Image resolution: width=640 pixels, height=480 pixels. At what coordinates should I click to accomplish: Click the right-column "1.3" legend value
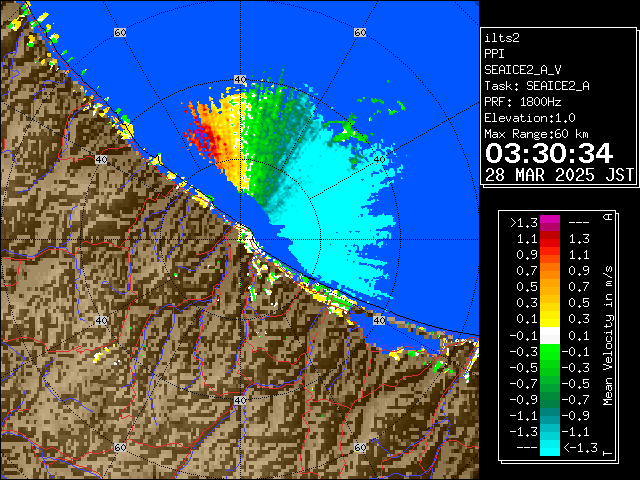pyautogui.click(x=579, y=239)
